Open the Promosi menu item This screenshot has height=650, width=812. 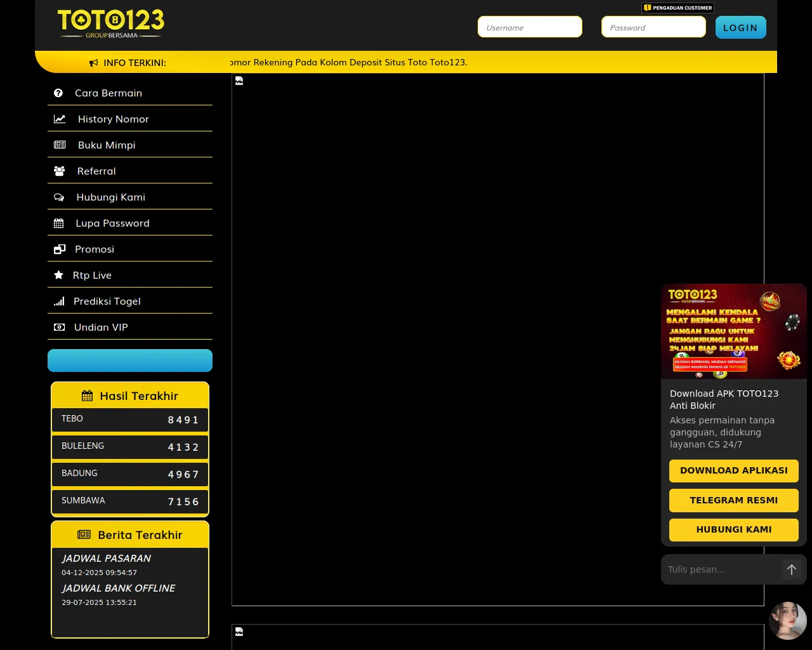click(x=130, y=249)
